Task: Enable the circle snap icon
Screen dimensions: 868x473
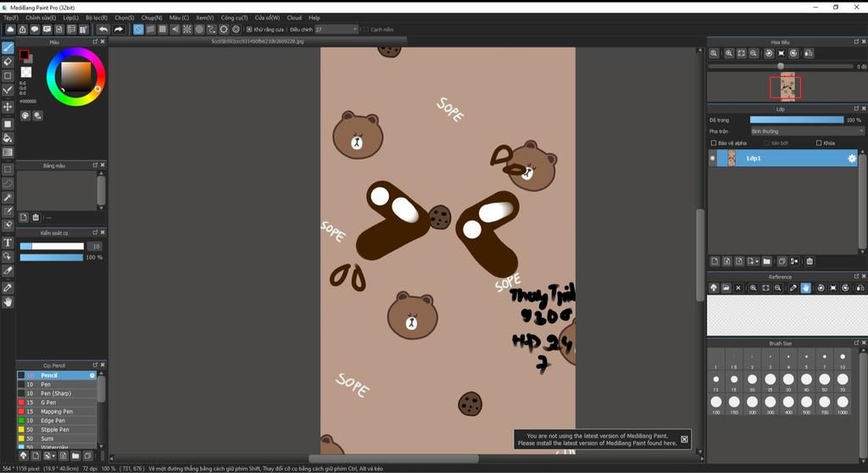Action: click(199, 30)
